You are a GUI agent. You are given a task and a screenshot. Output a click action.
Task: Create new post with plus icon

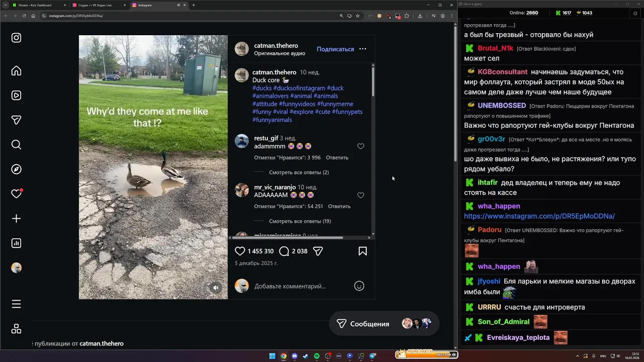16,219
